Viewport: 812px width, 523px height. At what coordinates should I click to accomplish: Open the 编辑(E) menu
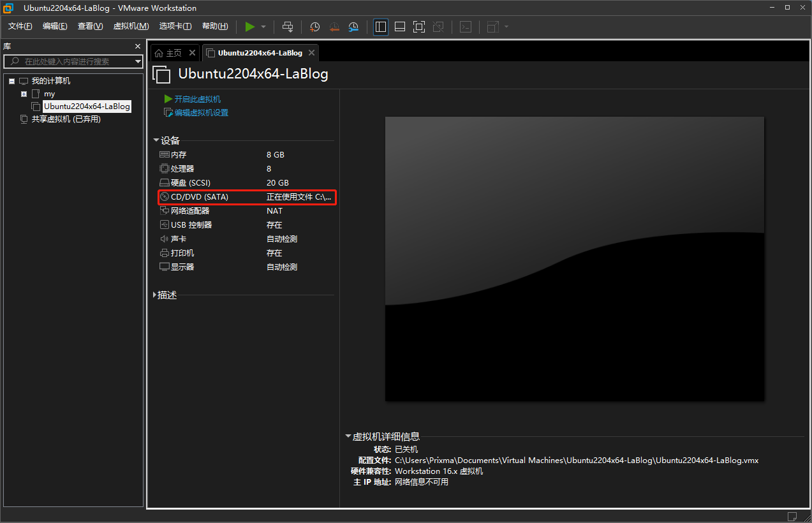pos(55,26)
